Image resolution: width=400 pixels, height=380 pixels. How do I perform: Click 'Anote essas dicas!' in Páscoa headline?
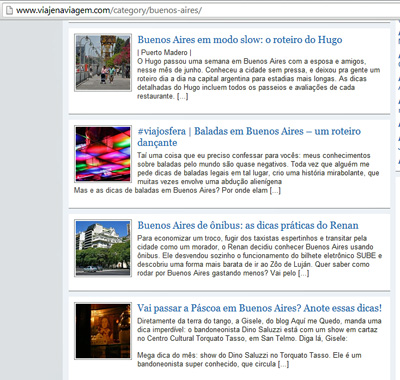[x=342, y=308]
